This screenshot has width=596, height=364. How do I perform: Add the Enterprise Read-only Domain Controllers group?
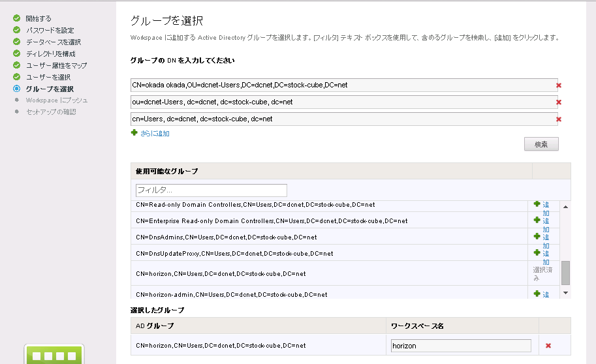point(537,220)
